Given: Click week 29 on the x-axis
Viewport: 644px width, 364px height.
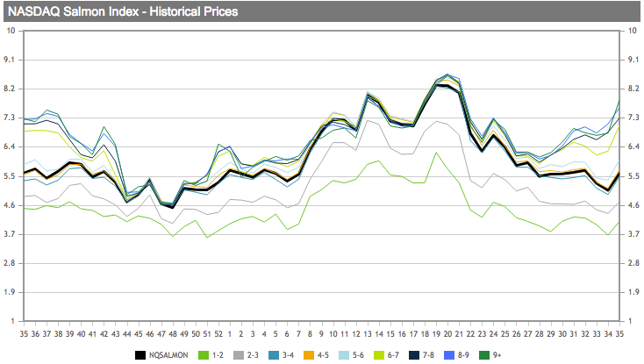Looking at the screenshot, I should 551,334.
